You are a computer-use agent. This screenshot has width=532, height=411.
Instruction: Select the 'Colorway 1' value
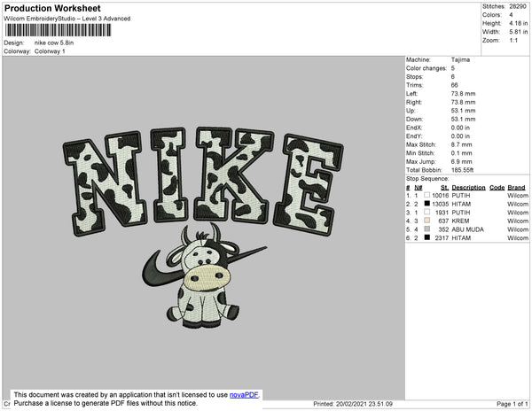(x=50, y=51)
